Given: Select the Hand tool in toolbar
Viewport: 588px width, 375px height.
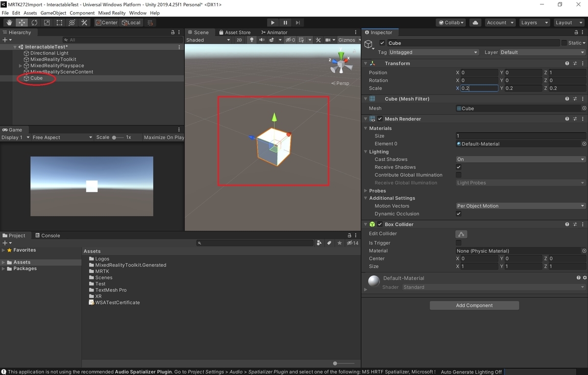Looking at the screenshot, I should click(x=9, y=23).
